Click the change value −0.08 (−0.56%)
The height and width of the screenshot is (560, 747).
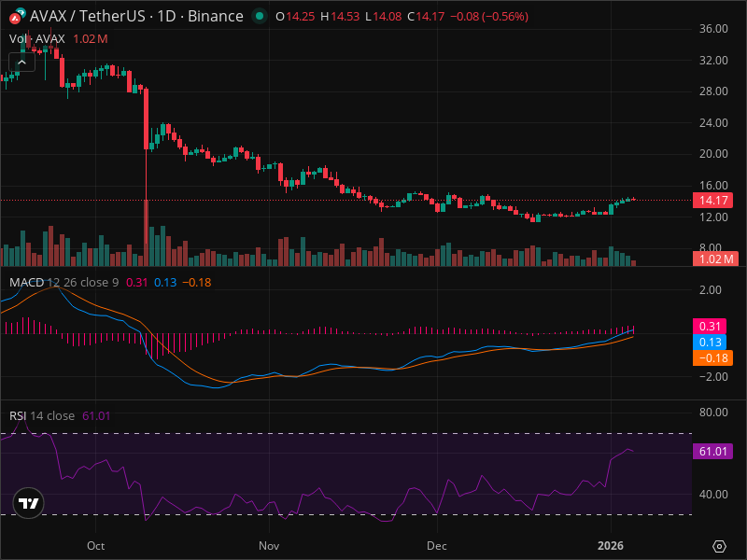489,17
